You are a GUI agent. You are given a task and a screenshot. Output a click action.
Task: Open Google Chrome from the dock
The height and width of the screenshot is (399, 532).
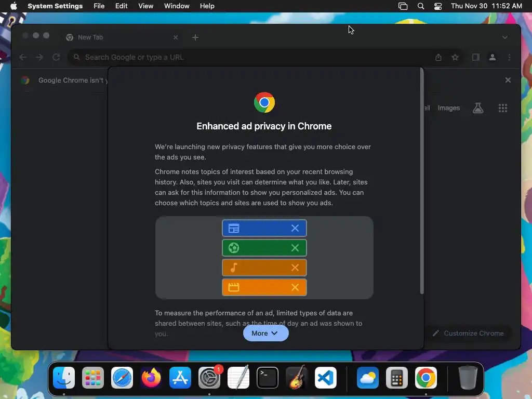click(x=426, y=377)
